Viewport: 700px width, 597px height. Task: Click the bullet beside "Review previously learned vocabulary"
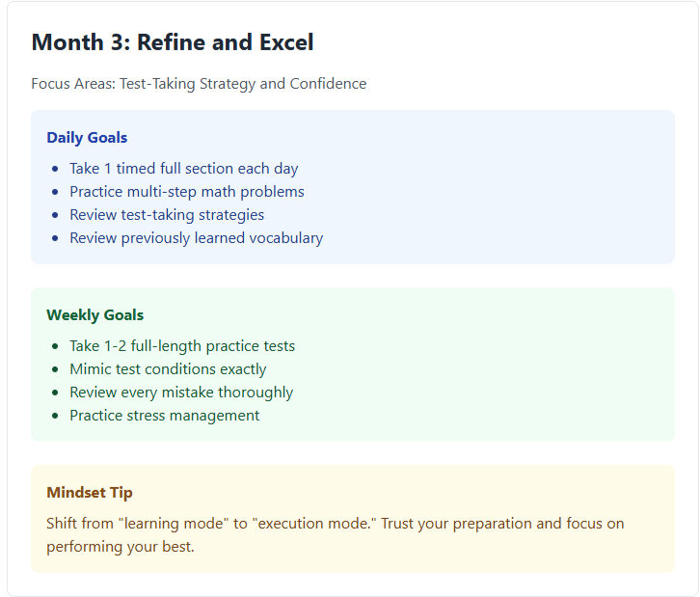[x=55, y=238]
